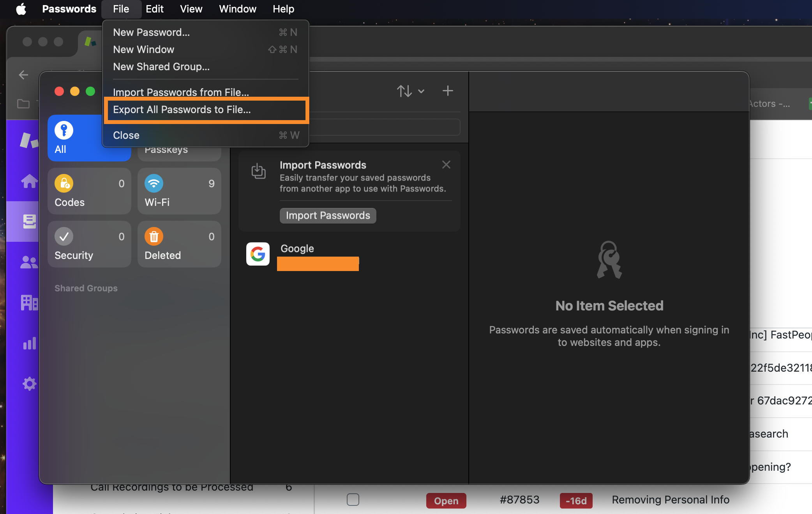Viewport: 812px width, 514px height.
Task: Open the Home icon in the purple sidebar
Action: pyautogui.click(x=29, y=181)
